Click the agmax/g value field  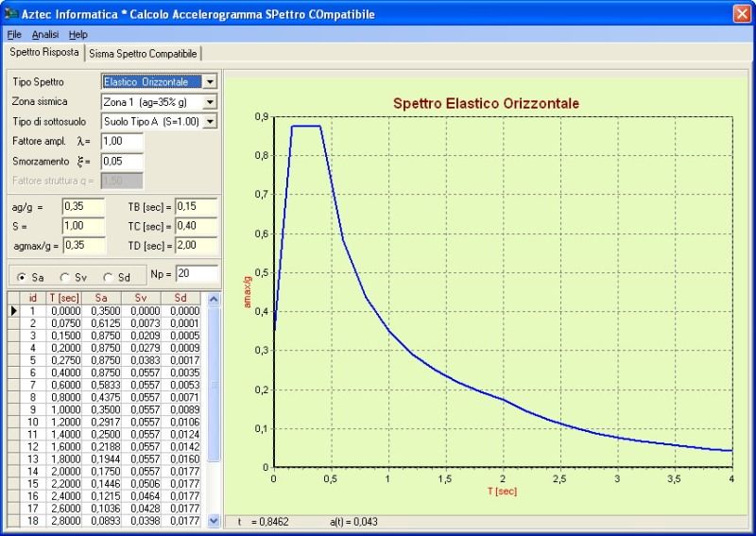[x=83, y=245]
